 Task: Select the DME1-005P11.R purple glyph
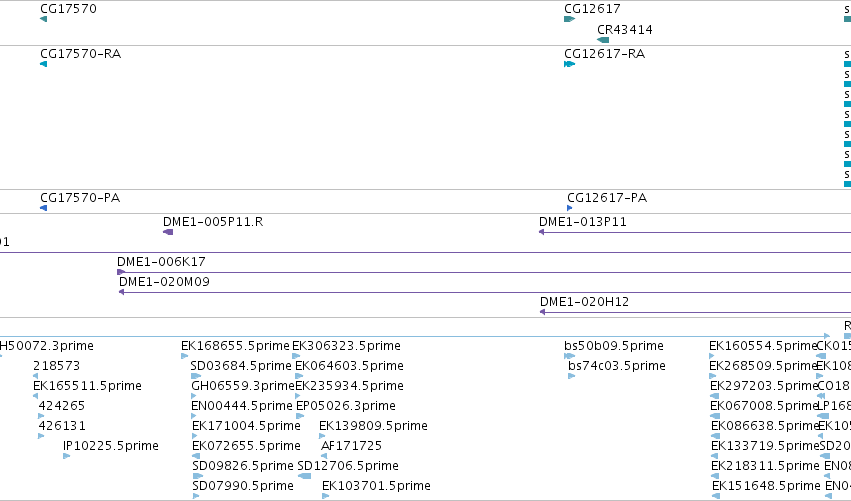pos(168,232)
